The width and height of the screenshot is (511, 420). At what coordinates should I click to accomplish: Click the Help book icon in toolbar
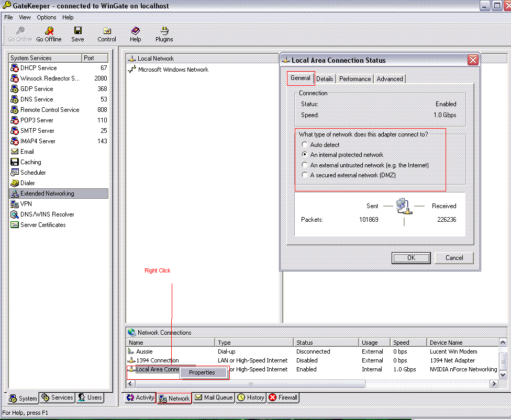tap(135, 31)
